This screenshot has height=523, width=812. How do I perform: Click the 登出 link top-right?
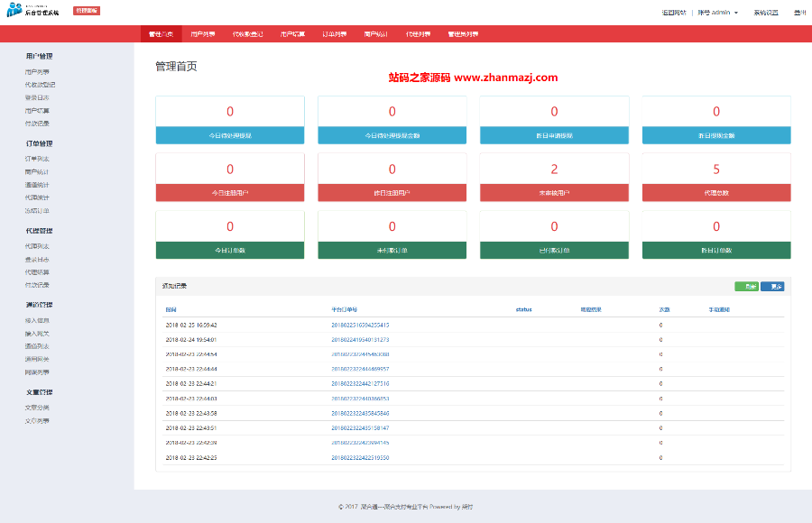pos(799,12)
